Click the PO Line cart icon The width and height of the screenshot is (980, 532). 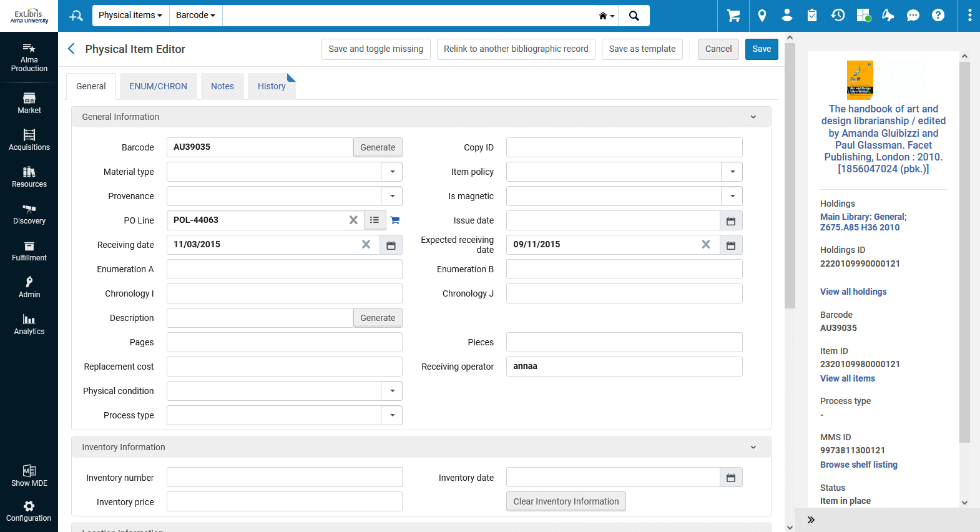tap(395, 220)
